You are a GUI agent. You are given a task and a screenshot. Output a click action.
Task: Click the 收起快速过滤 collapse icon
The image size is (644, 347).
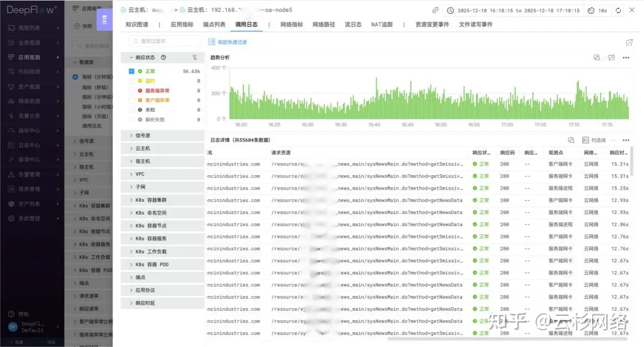tap(212, 42)
